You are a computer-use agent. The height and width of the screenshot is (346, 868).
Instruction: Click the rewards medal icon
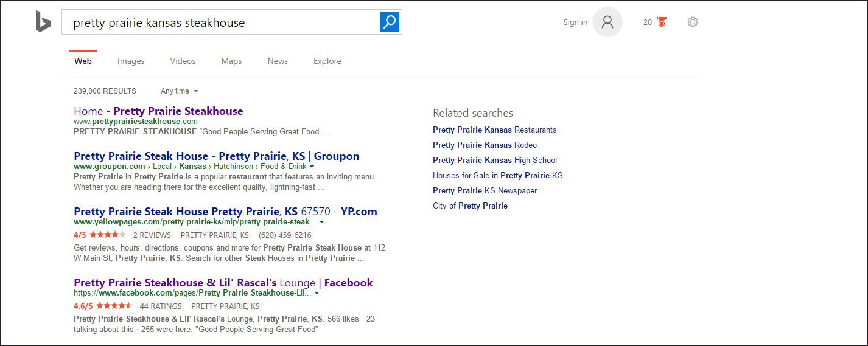(661, 22)
